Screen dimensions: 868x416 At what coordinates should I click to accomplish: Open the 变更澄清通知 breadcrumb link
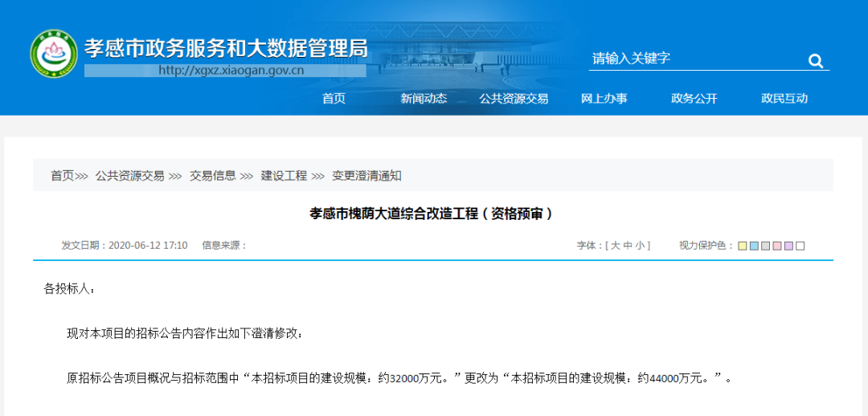pos(366,176)
